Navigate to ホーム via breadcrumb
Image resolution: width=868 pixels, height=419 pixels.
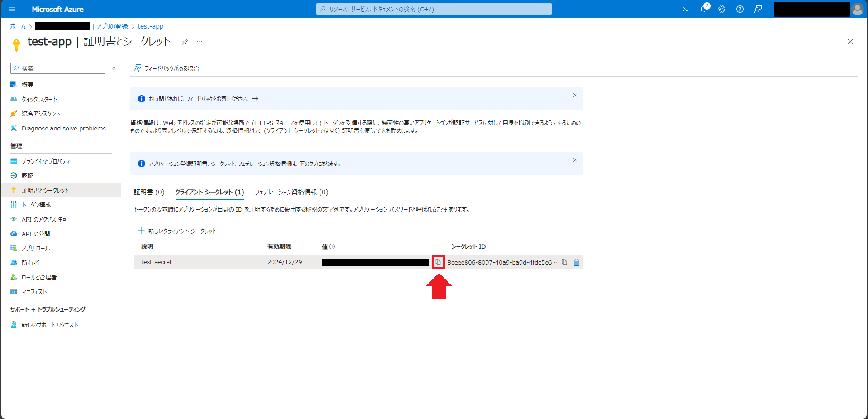pyautogui.click(x=17, y=26)
